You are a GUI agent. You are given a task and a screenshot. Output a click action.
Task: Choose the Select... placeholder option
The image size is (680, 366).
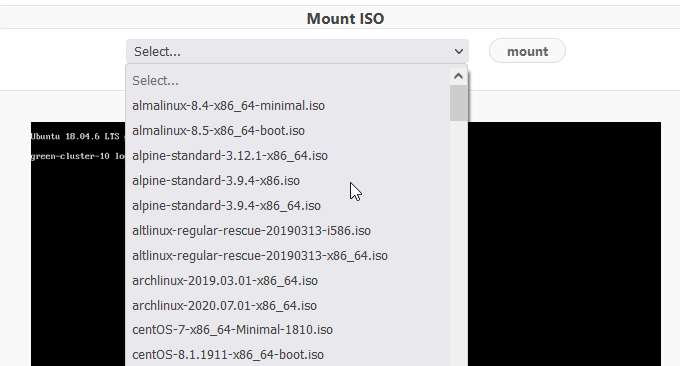pyautogui.click(x=288, y=81)
